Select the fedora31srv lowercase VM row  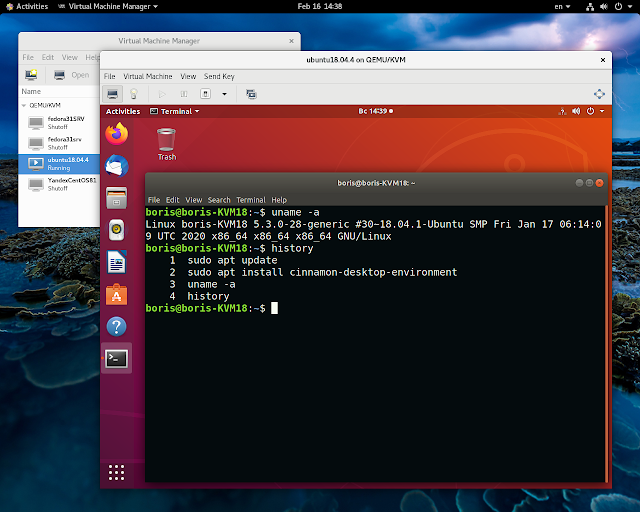point(59,143)
